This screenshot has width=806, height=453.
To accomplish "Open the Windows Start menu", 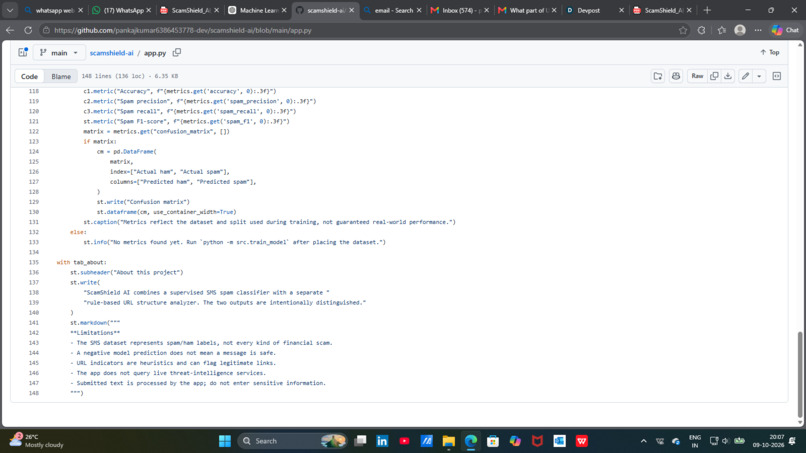I will click(x=225, y=441).
